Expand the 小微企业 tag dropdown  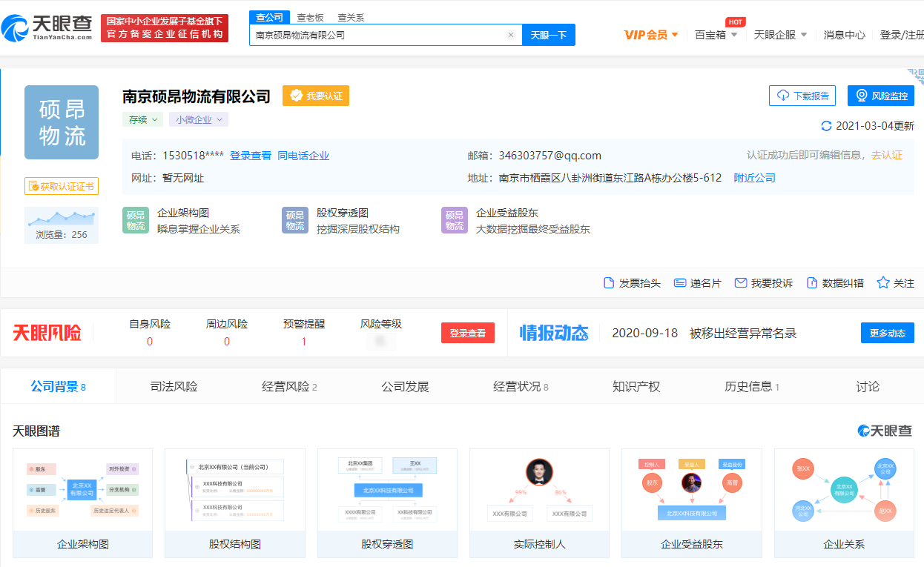click(x=198, y=119)
